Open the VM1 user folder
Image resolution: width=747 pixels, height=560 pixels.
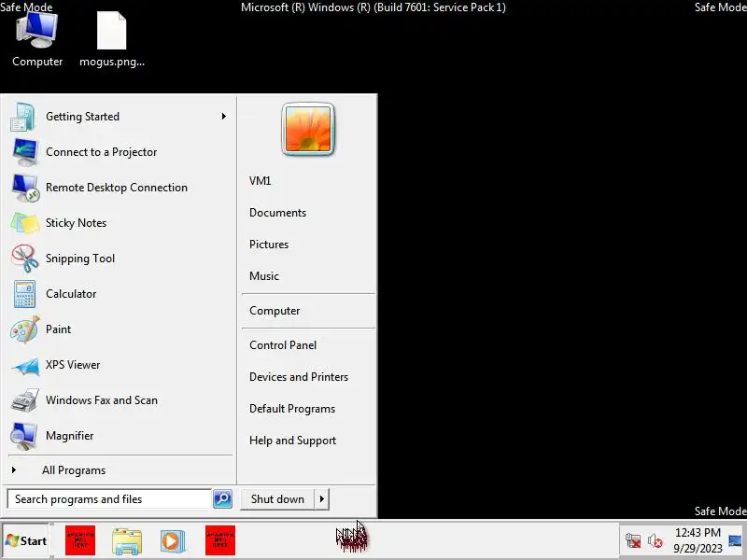[x=261, y=181]
